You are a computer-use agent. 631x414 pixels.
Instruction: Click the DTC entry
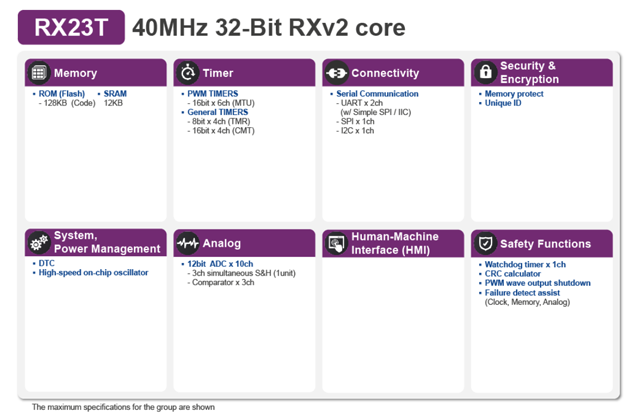click(x=46, y=264)
